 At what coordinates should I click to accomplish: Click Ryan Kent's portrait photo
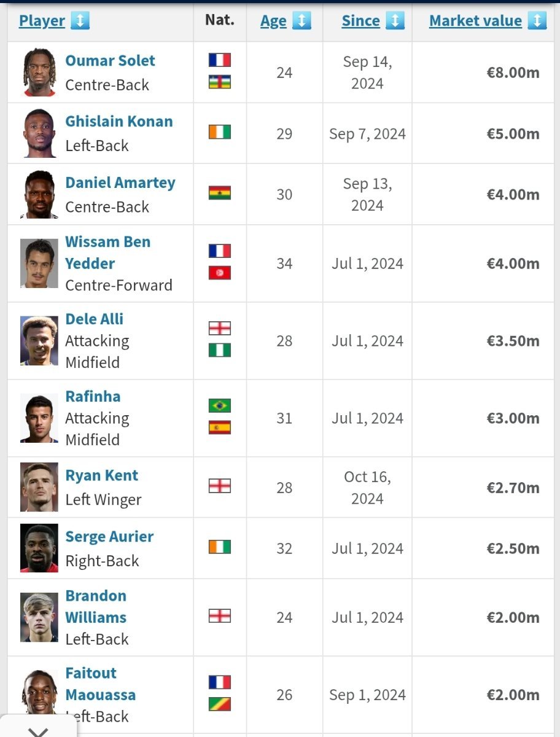point(39,487)
